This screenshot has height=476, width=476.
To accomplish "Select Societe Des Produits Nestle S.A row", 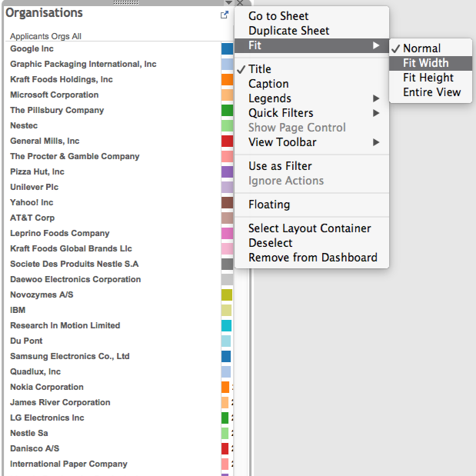I will (74, 264).
